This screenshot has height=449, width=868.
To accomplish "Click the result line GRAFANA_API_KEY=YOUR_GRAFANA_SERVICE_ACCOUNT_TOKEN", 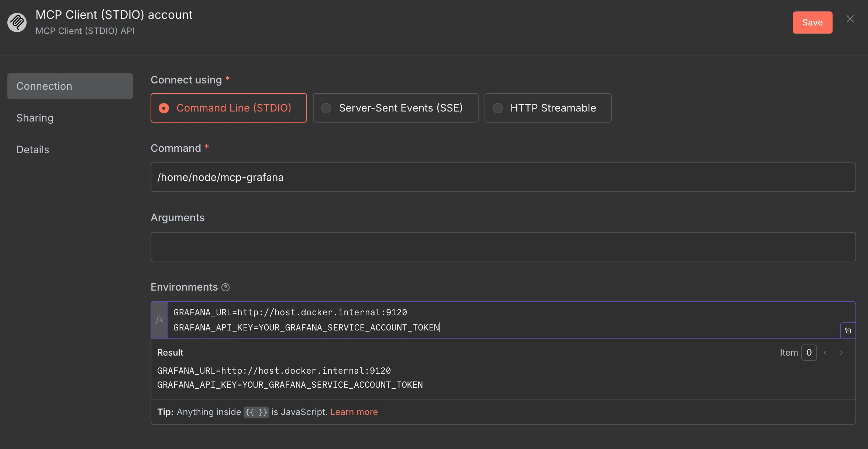I will [290, 385].
